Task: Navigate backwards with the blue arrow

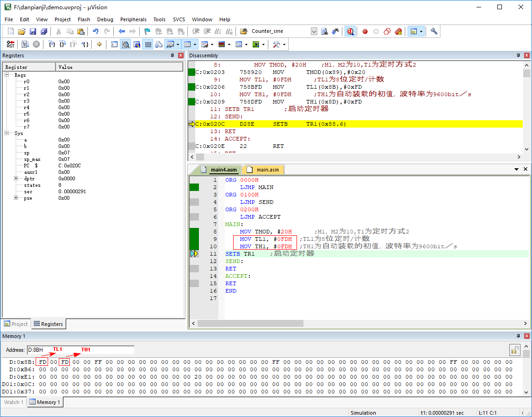Action: coord(122,31)
